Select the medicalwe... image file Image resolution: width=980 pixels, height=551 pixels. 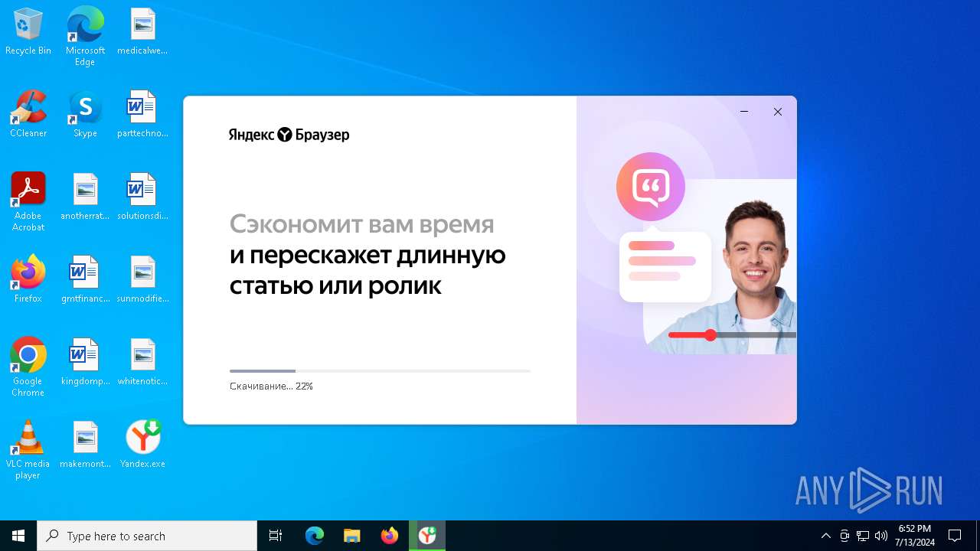(142, 32)
